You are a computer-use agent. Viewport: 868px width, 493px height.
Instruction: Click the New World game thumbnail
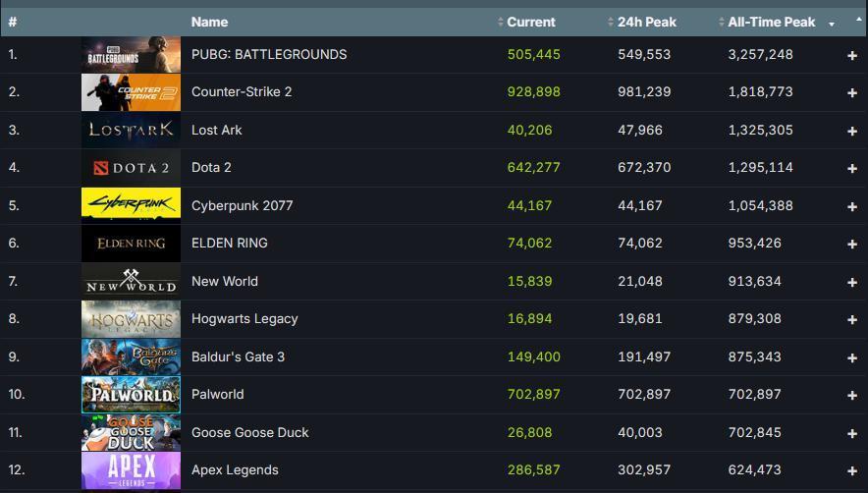tap(131, 281)
